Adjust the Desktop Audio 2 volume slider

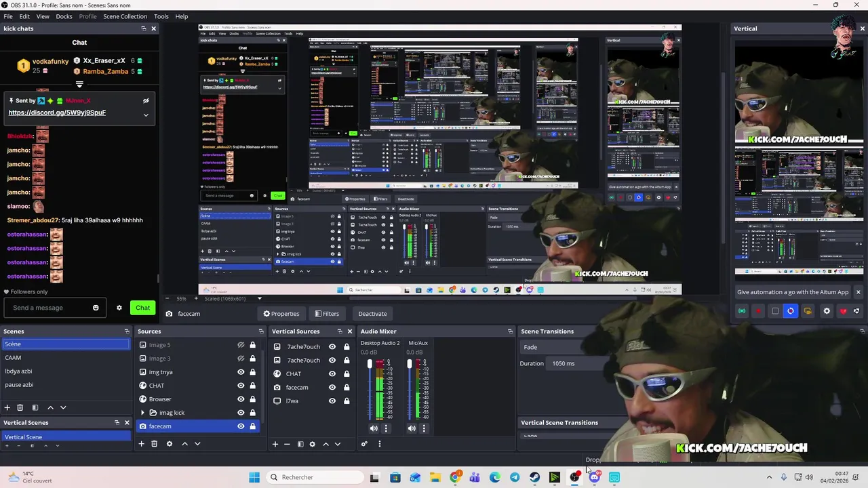pos(370,390)
